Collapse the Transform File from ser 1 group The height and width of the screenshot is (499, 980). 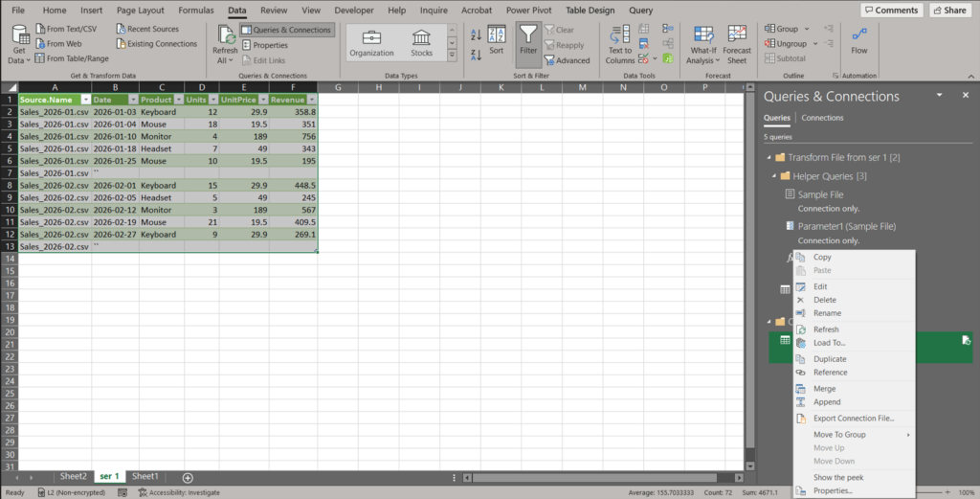tap(768, 157)
